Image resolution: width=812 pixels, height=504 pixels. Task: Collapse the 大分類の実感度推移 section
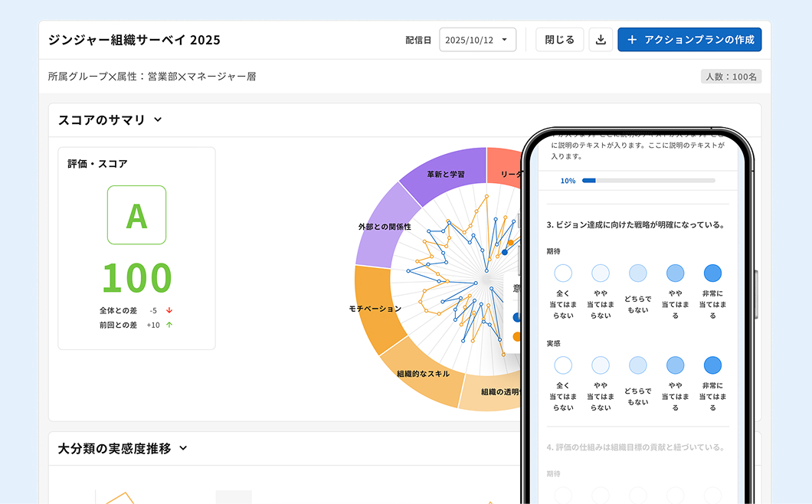click(x=183, y=448)
